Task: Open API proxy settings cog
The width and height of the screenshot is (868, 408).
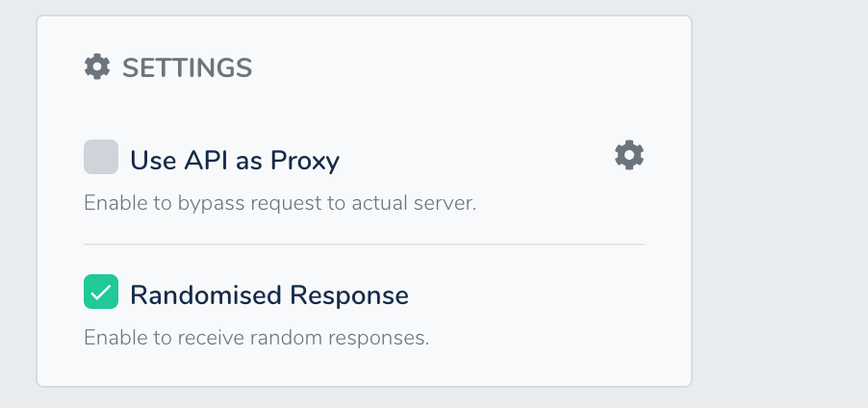Action: [629, 155]
